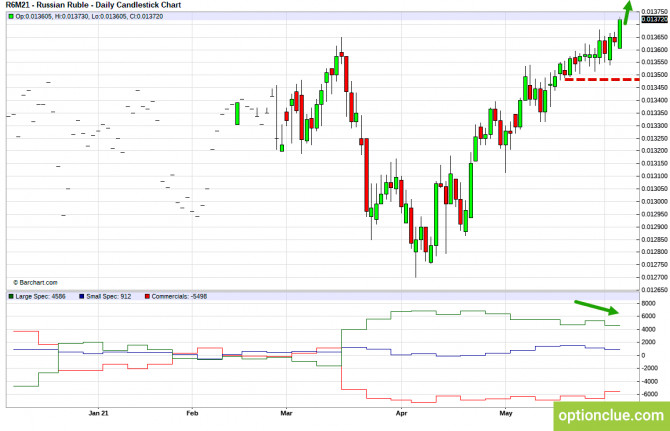
Task: Select the Jan 21 date axis label
Action: click(x=98, y=413)
